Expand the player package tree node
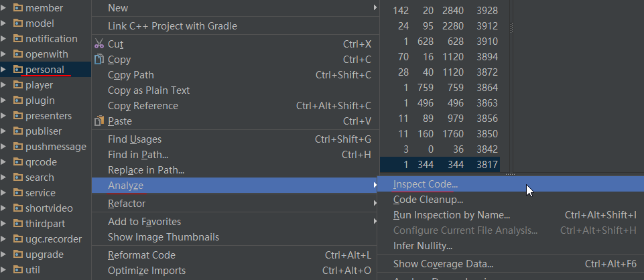The image size is (644, 280). point(4,85)
